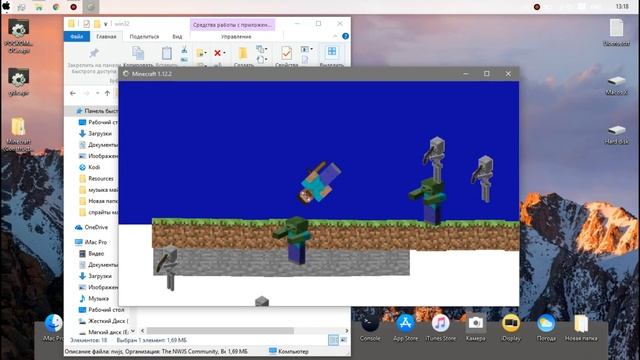This screenshot has height=360, width=640.
Task: Switch to the Главная ribbon tab
Action: coord(106,36)
